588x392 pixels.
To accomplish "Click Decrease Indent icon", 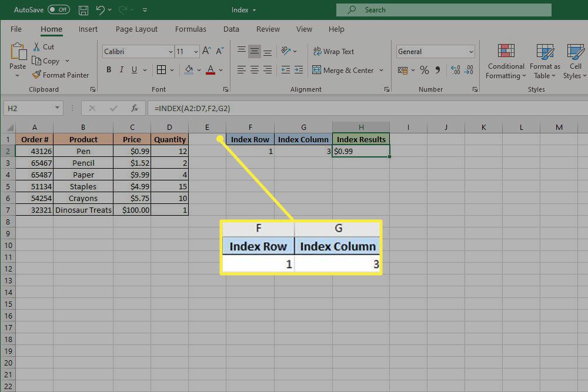I will (286, 70).
